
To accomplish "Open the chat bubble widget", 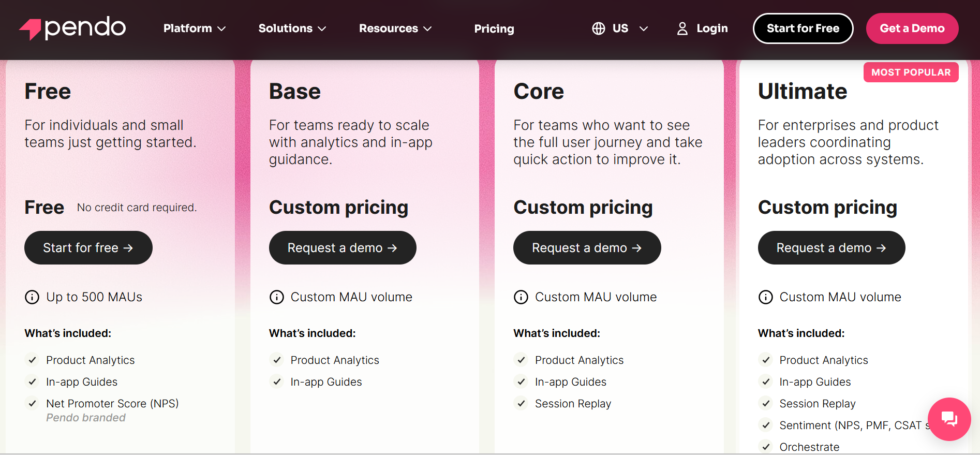I will pyautogui.click(x=949, y=419).
